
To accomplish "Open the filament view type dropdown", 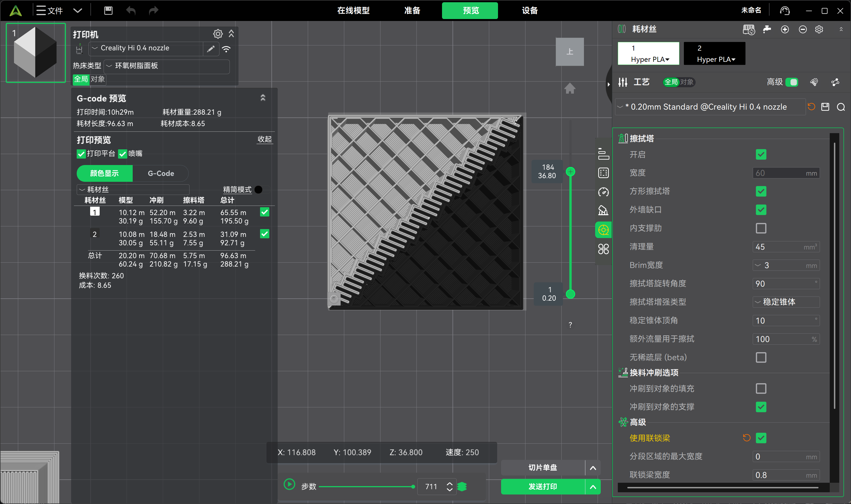I will click(x=133, y=190).
